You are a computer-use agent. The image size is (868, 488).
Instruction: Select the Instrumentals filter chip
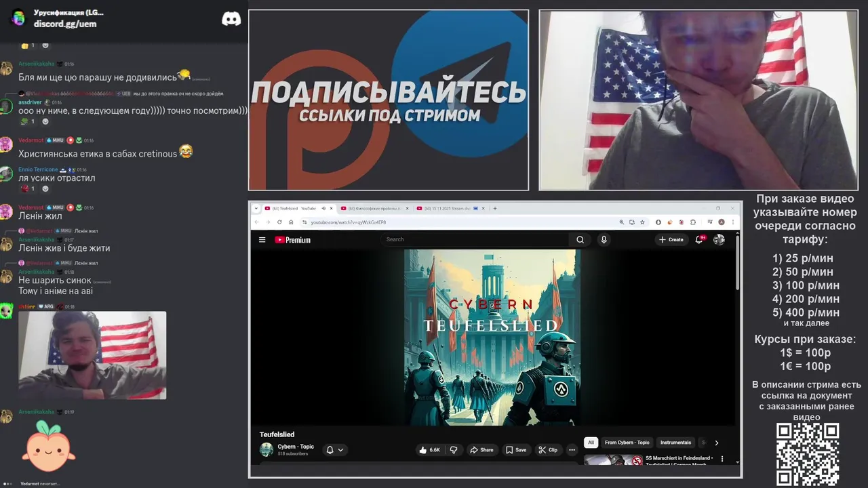[x=675, y=443]
